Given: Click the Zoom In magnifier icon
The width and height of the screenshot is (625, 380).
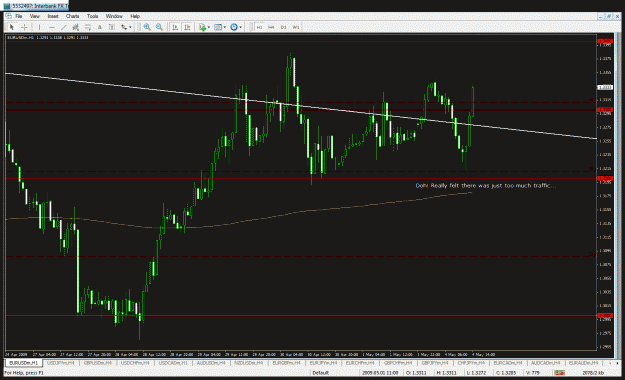Looking at the screenshot, I should pos(147,27).
